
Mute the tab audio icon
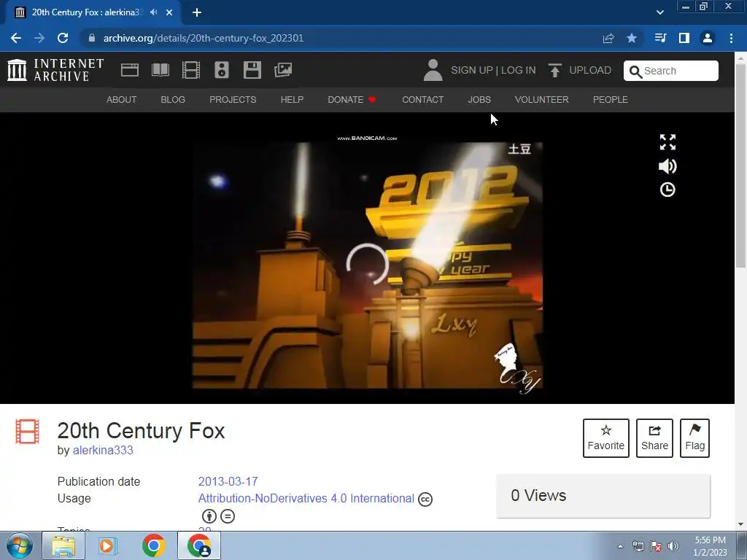[x=153, y=12]
